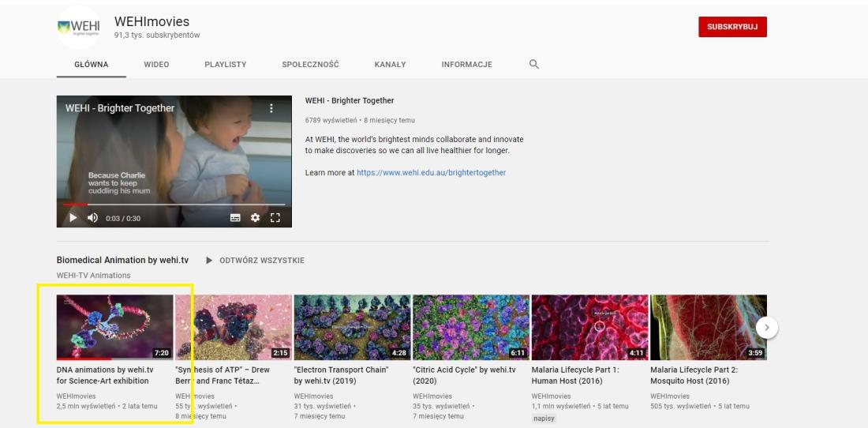Click title "Electron Transport Chain" by wehi.tv (2019)

pos(342,375)
